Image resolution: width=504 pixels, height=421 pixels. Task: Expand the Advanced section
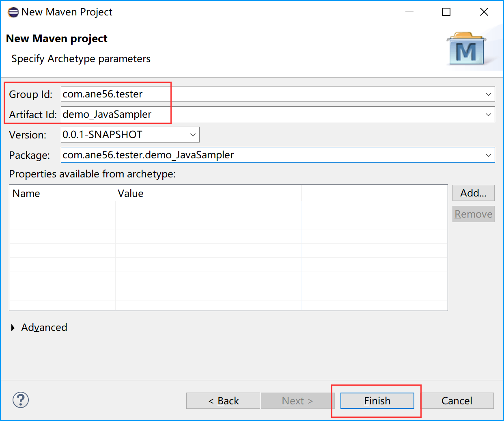[x=13, y=328]
